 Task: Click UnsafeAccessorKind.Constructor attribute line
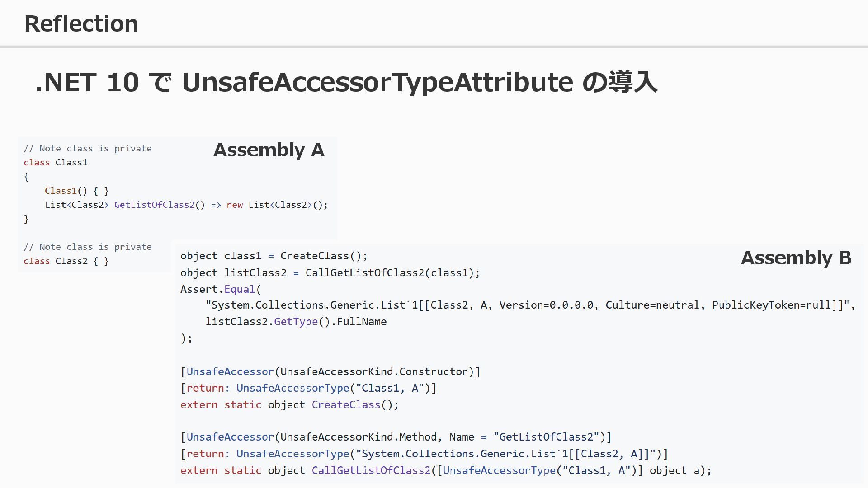(x=330, y=371)
